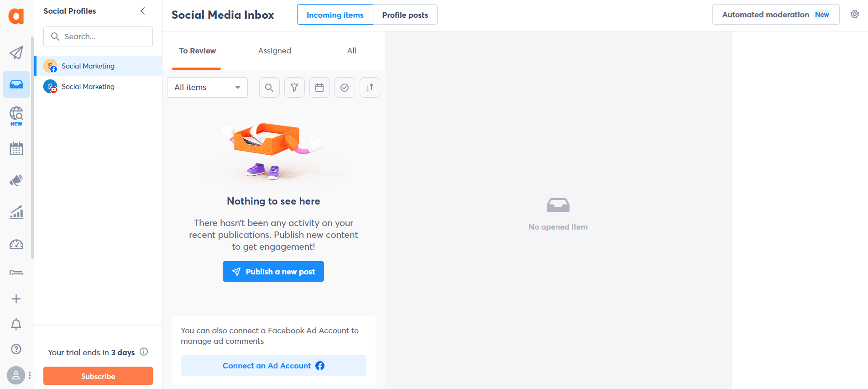Open the Advertising megaphone section
The image size is (868, 389).
click(x=16, y=180)
